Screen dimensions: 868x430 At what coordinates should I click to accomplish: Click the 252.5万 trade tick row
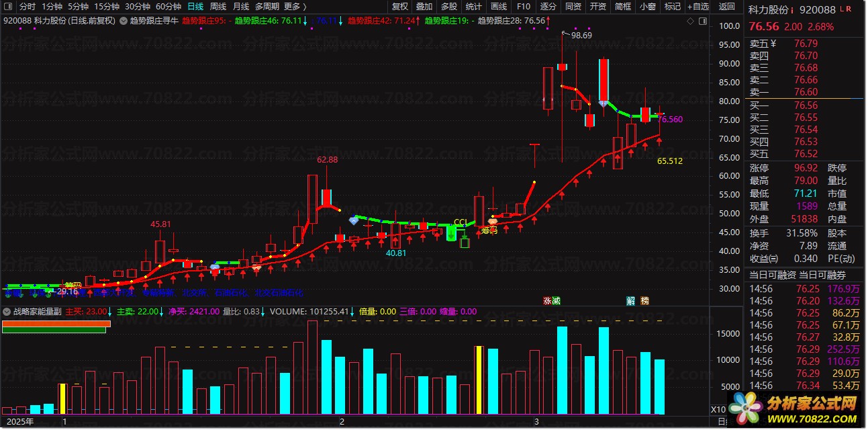pyautogui.click(x=806, y=349)
